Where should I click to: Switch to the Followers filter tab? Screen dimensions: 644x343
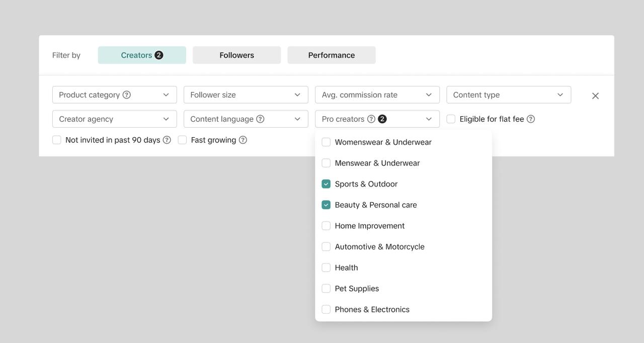pyautogui.click(x=236, y=55)
